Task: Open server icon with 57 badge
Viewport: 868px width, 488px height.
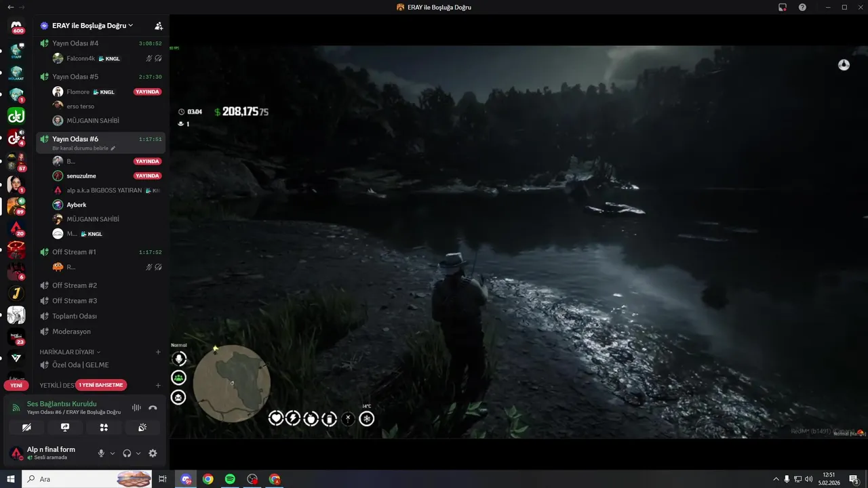Action: (x=16, y=161)
